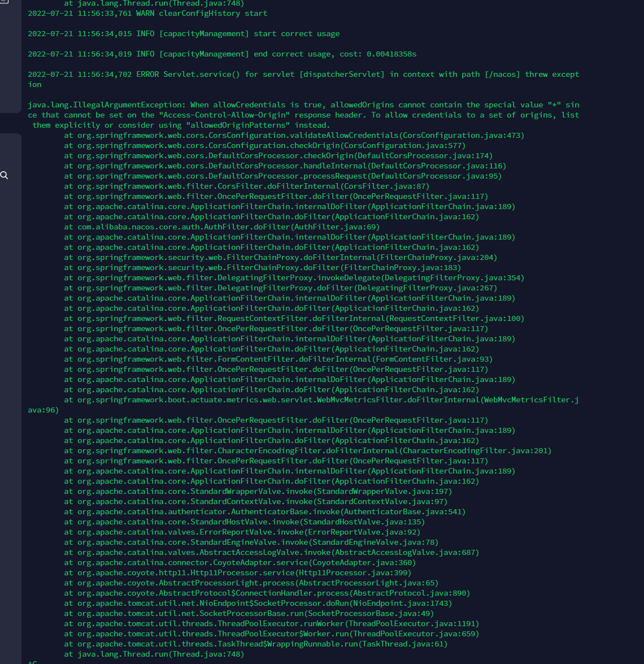Screen dimensions: 644x664
Task: Click the 'RequestContextFilter.doFilterInternal' stack frame
Action: (x=294, y=318)
